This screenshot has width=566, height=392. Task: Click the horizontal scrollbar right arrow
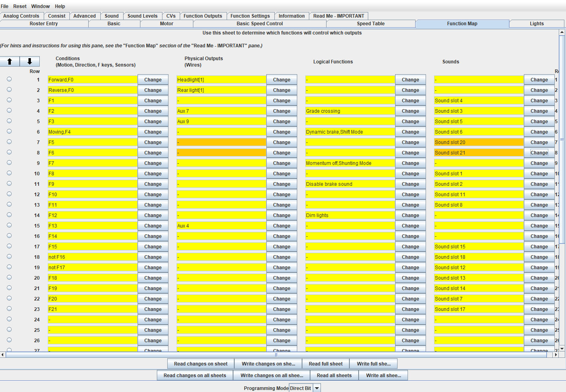point(556,355)
